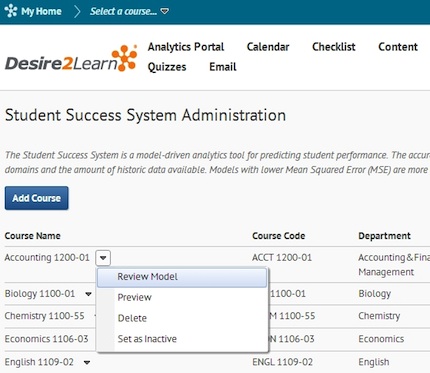Image resolution: width=430 pixels, height=373 pixels.
Task: Click the Desire2Learn logo
Action: coord(71,59)
